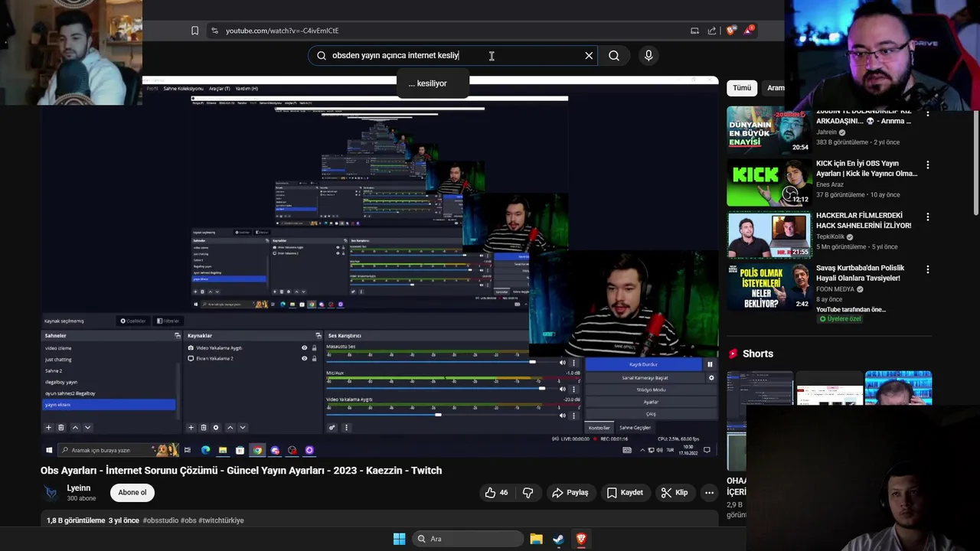Adjust Video Yakalama Aygıtı volume slider handle
The height and width of the screenshot is (551, 980).
coord(438,415)
